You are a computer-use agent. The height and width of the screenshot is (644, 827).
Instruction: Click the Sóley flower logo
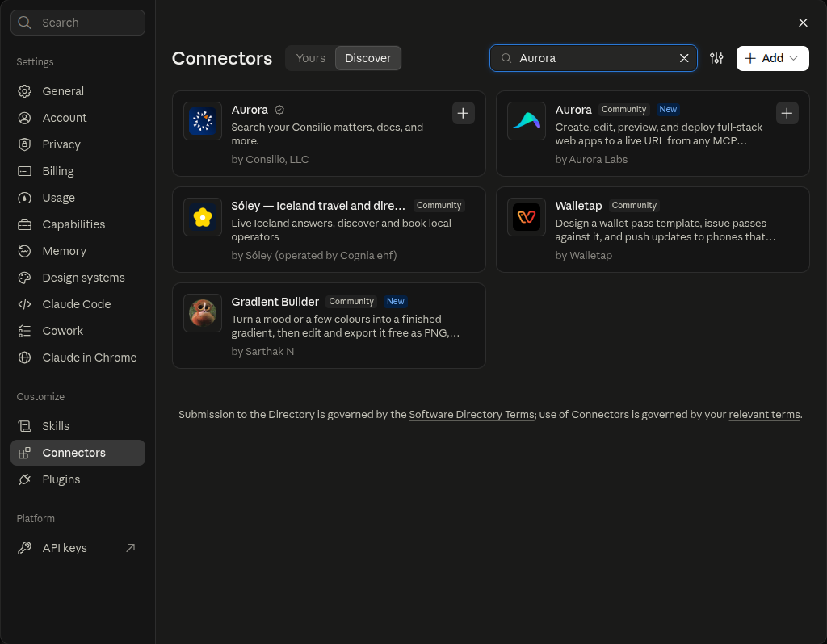pos(203,216)
